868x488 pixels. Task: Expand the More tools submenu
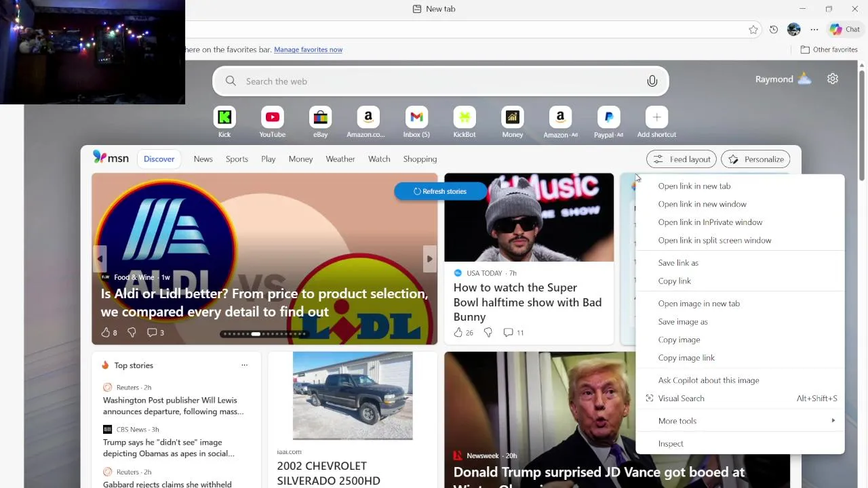click(x=740, y=421)
